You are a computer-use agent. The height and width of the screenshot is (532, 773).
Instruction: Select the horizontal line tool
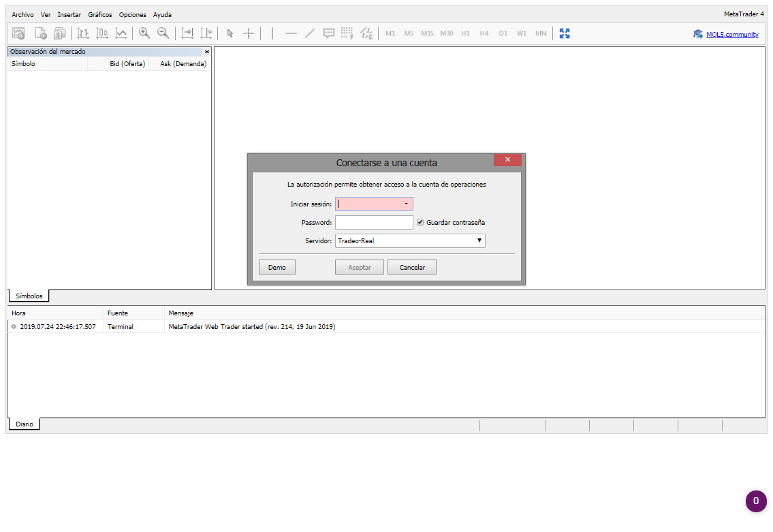[291, 33]
